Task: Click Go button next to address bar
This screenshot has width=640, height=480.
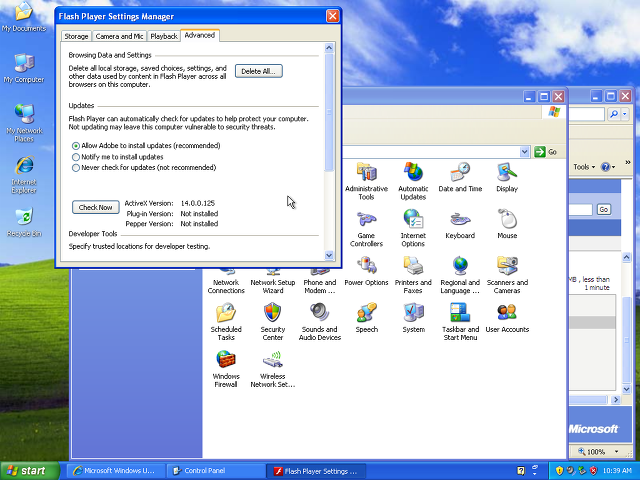Action: tap(546, 152)
